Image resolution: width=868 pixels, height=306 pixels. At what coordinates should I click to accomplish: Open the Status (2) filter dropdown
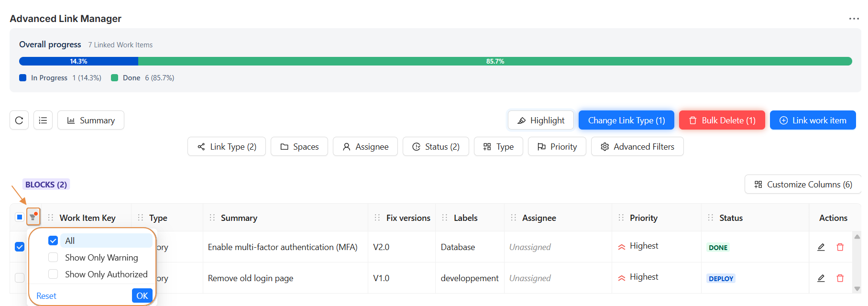436,147
